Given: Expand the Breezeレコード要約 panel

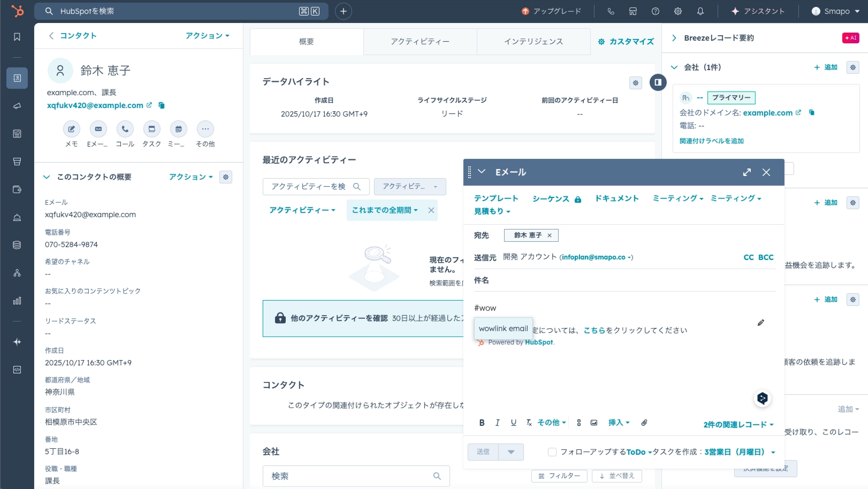Looking at the screenshot, I should point(674,38).
